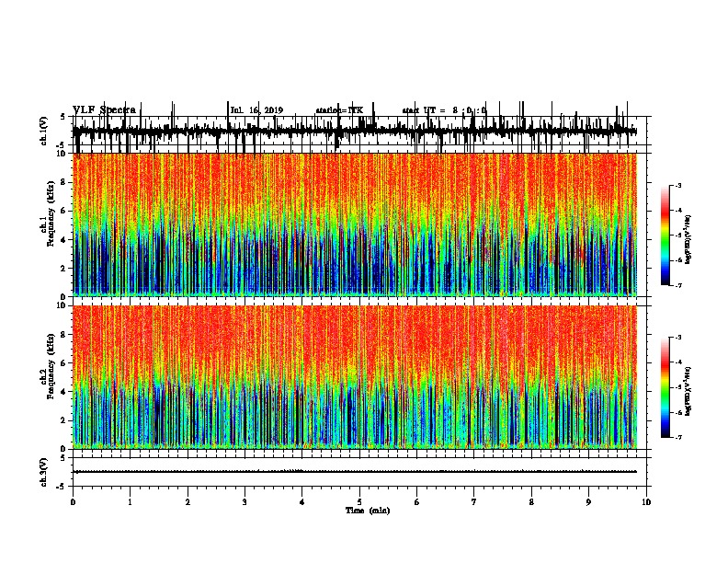
Task: Click the ch.1 'Frequency (kHz)' axis label
Action: point(51,213)
